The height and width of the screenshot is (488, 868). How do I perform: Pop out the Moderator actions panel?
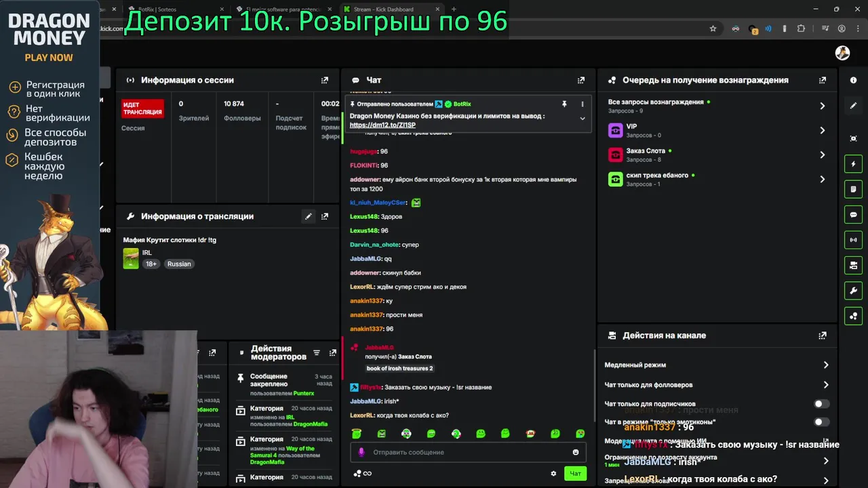pyautogui.click(x=332, y=352)
